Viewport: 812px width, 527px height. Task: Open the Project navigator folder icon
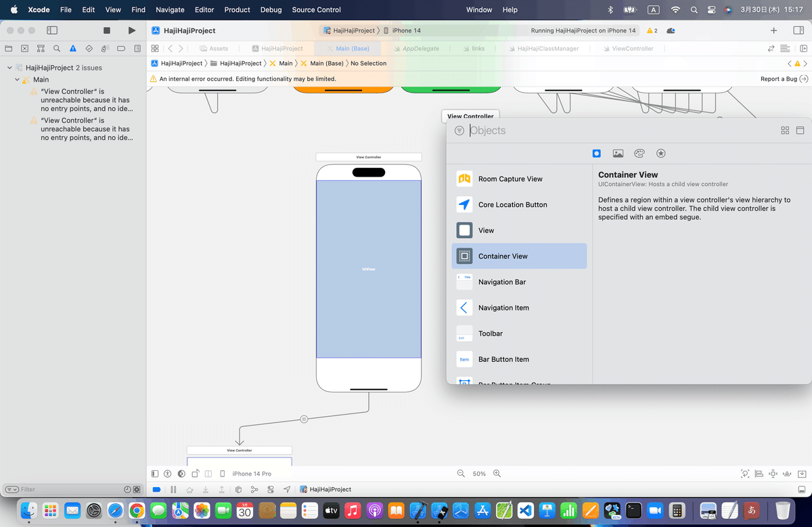coord(9,49)
